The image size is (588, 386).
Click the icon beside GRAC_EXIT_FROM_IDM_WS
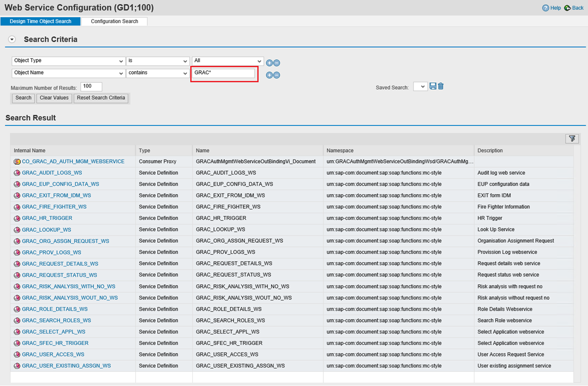[x=17, y=196]
